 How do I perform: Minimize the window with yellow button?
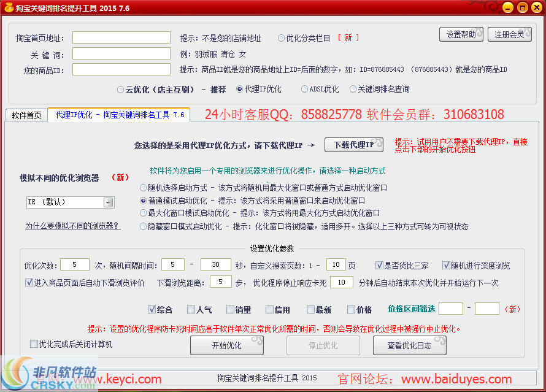pos(508,7)
